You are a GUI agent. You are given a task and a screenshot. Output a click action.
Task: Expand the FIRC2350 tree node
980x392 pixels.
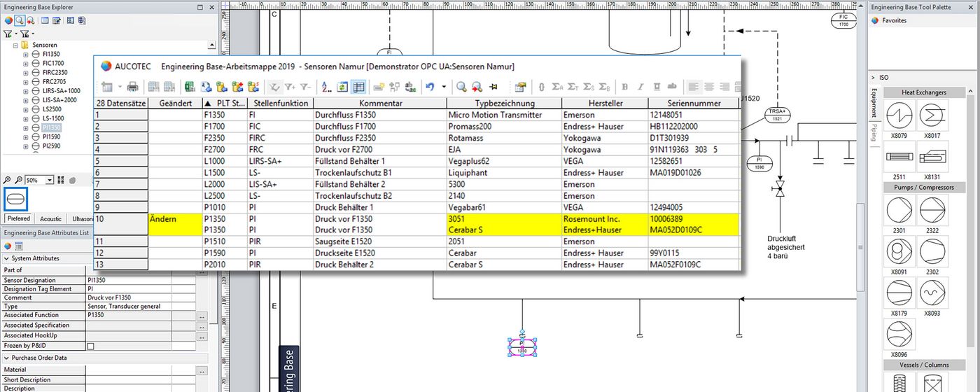26,72
